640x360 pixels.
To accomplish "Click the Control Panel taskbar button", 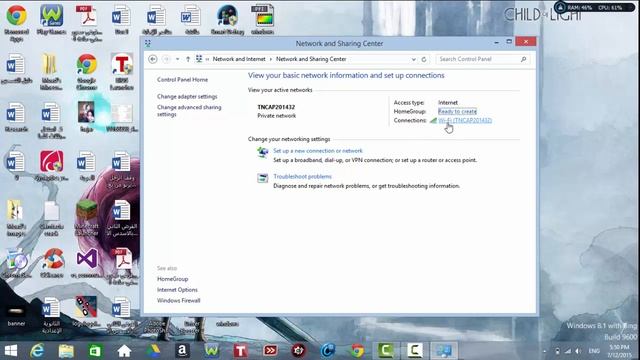I will (x=444, y=351).
